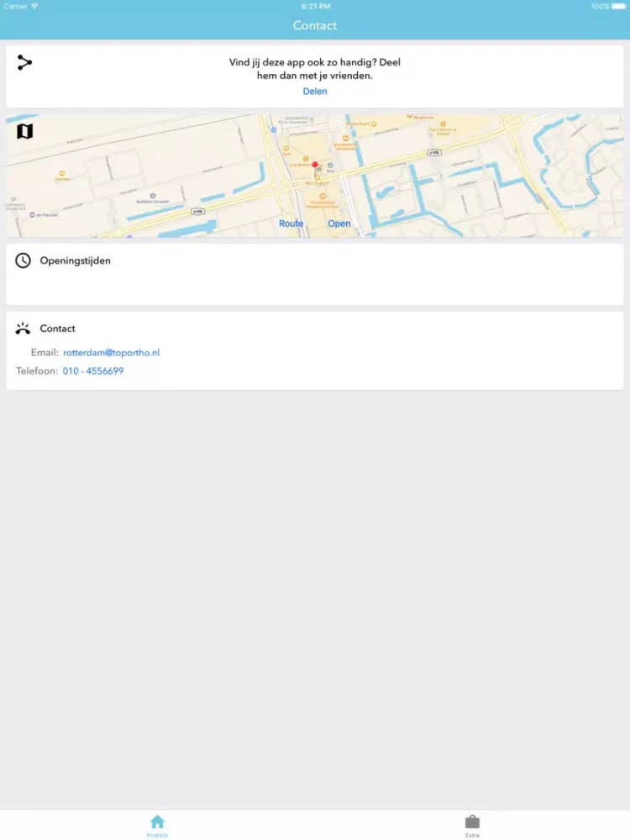This screenshot has height=840, width=630.
Task: Click the clock icon beside Openingstijden
Action: (x=23, y=261)
